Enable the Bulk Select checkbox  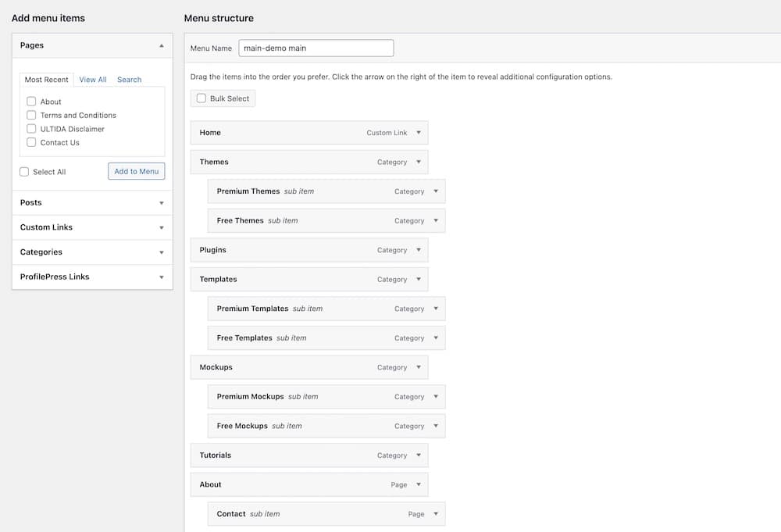click(201, 98)
